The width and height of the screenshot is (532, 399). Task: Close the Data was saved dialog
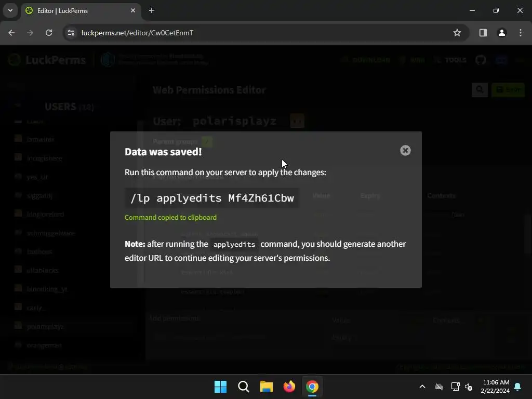(x=405, y=150)
